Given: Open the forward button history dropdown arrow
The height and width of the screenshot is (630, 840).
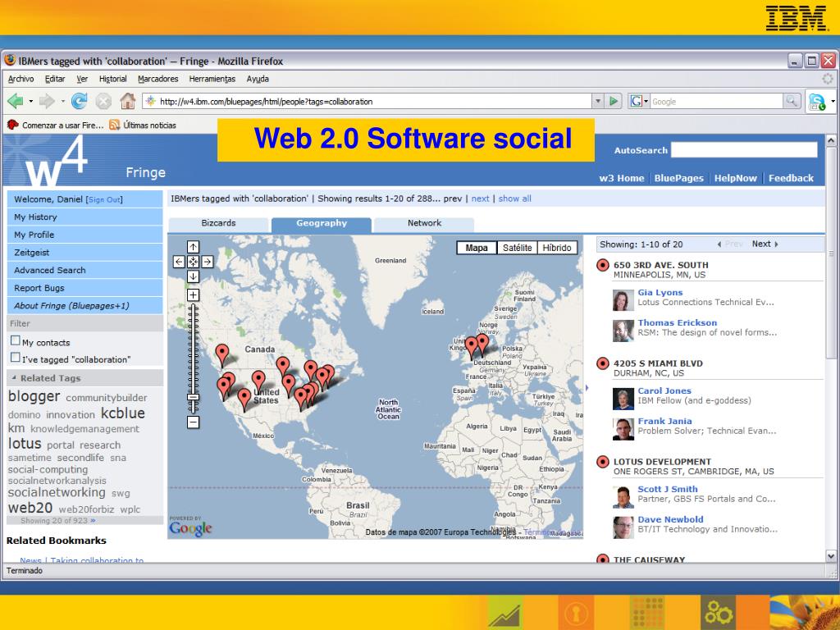Looking at the screenshot, I should pos(62,101).
